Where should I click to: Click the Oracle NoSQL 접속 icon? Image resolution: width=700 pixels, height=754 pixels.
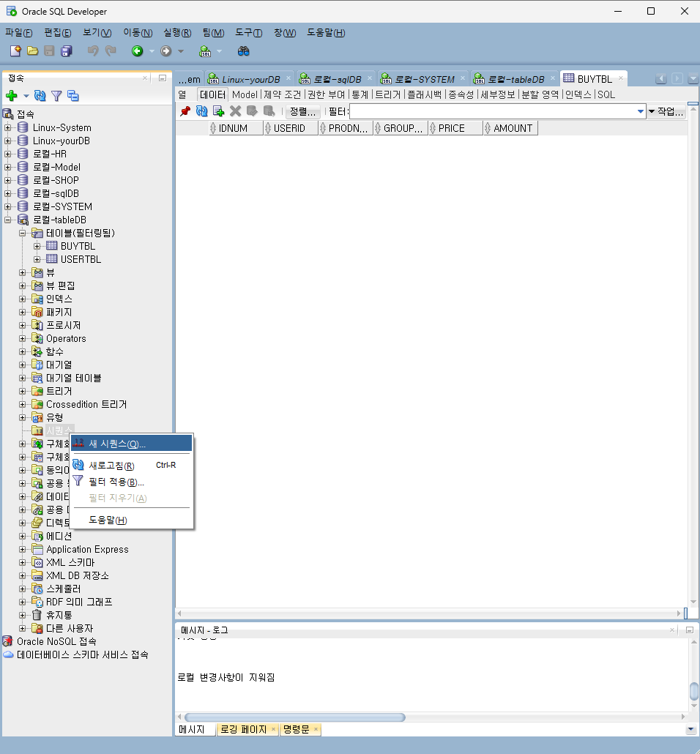pyautogui.click(x=7, y=641)
